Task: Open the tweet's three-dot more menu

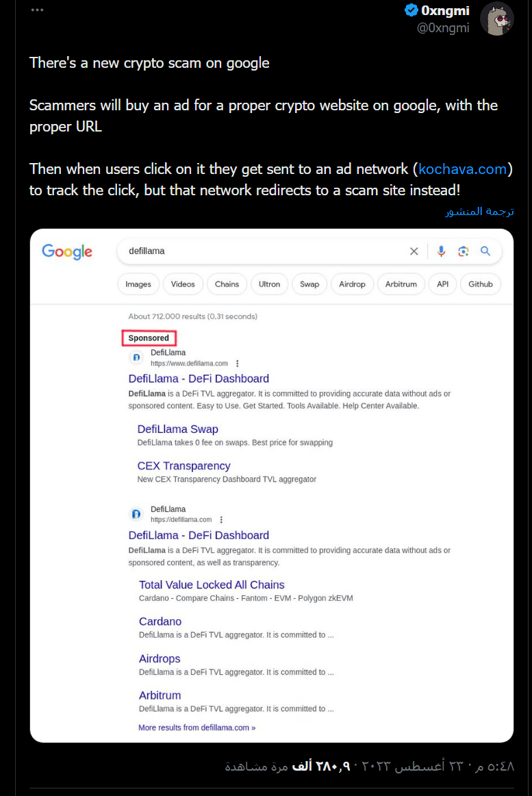Action: click(x=37, y=10)
